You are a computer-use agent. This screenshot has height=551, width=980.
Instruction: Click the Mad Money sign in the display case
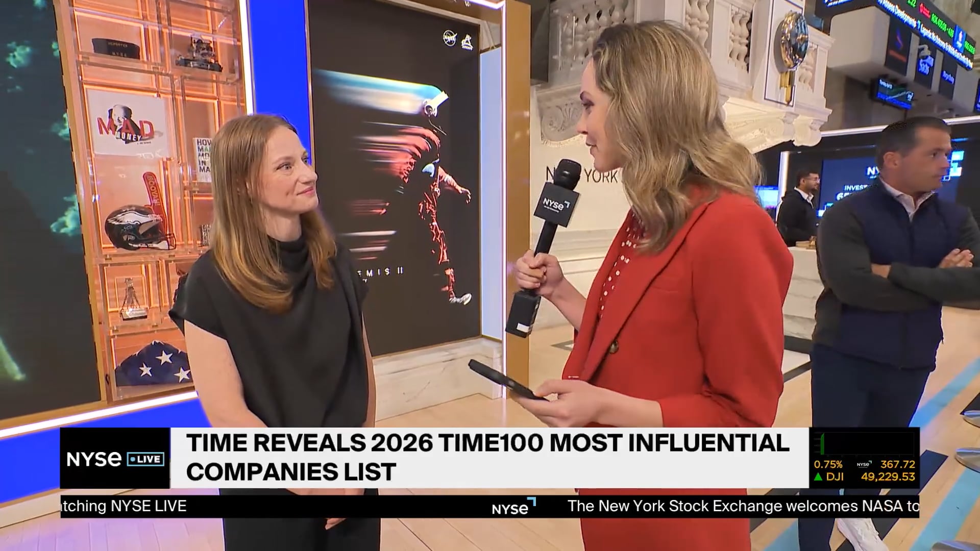tap(126, 123)
